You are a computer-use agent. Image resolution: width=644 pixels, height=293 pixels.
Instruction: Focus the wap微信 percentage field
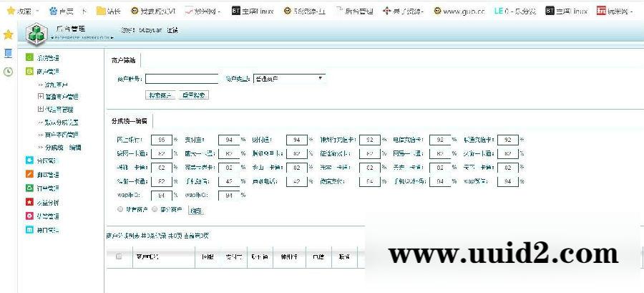click(507, 181)
